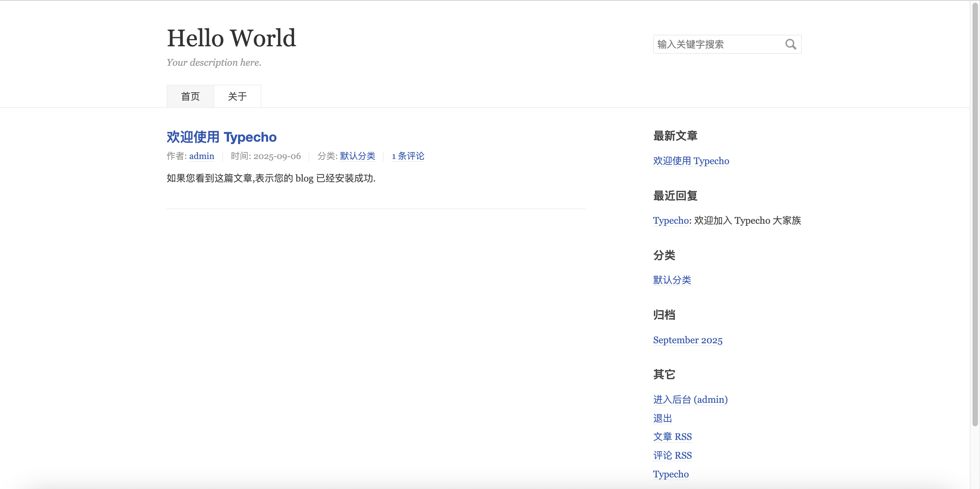This screenshot has width=980, height=489.
Task: Subscribe to 文章 RSS feed
Action: click(x=672, y=437)
